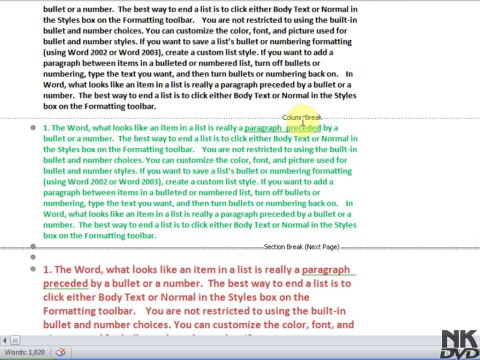480x360 pixels.
Task: Click the 'Column Break' marker label
Action: click(302, 117)
